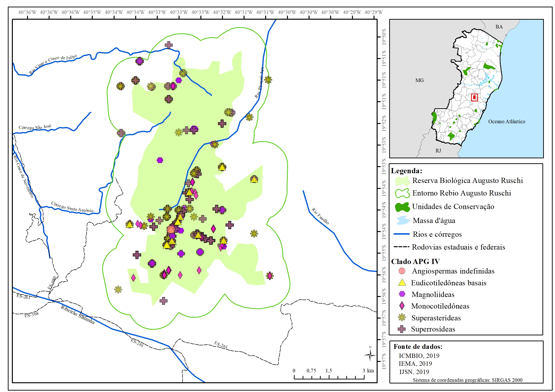Click the Rio Fundão river label
This screenshot has height=392, width=555.
pyautogui.click(x=320, y=216)
